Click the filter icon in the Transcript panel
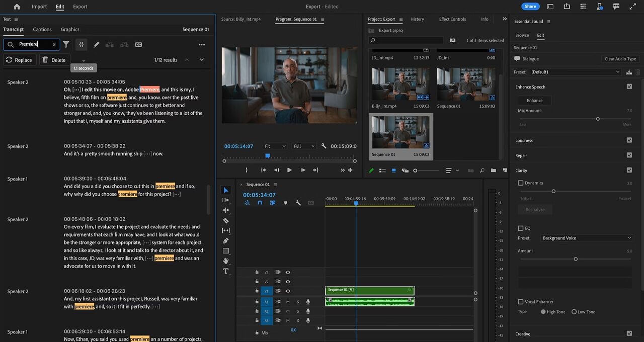 click(66, 44)
